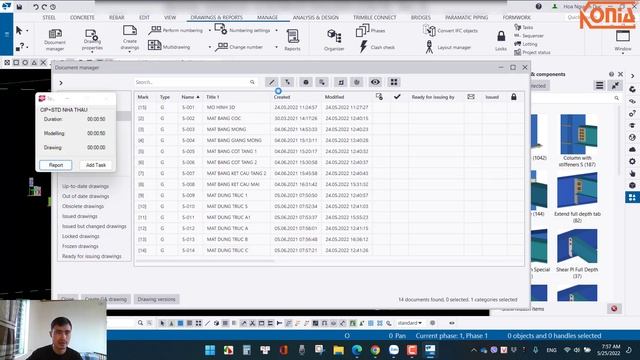Run Clash check

tap(377, 47)
